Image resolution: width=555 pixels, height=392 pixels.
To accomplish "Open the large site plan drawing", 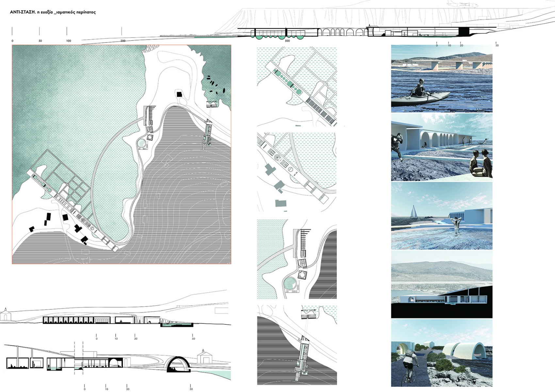I will pos(122,154).
